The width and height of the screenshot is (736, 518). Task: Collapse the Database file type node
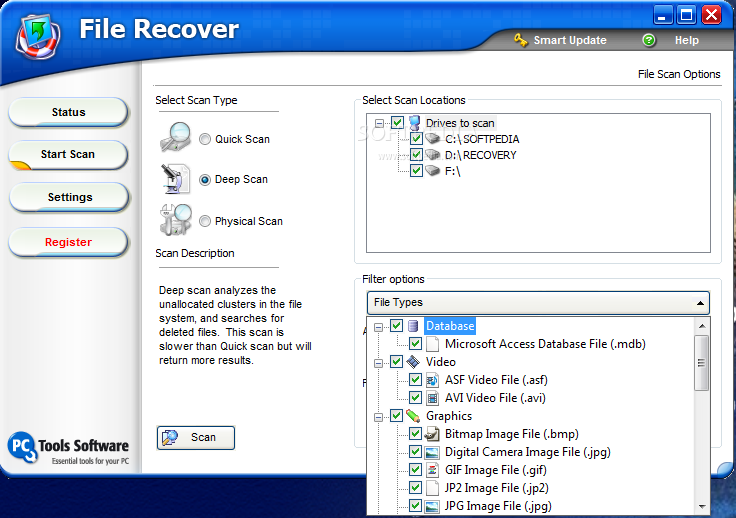point(378,327)
